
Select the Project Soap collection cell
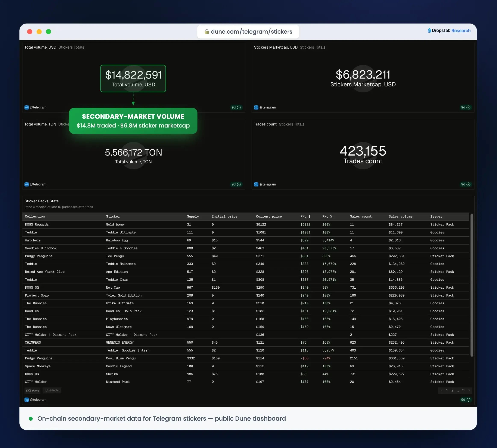[x=37, y=295]
